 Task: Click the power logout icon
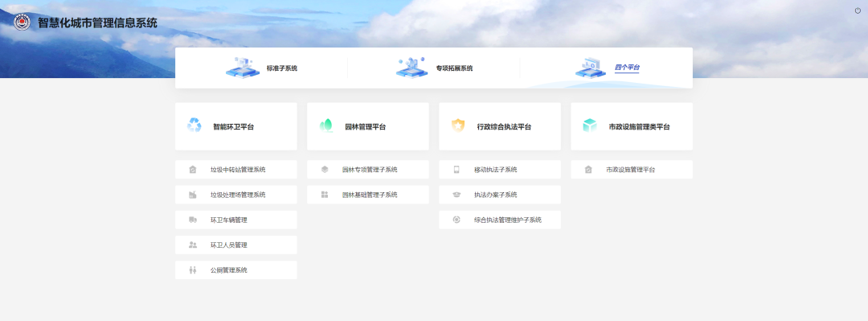pos(858,10)
